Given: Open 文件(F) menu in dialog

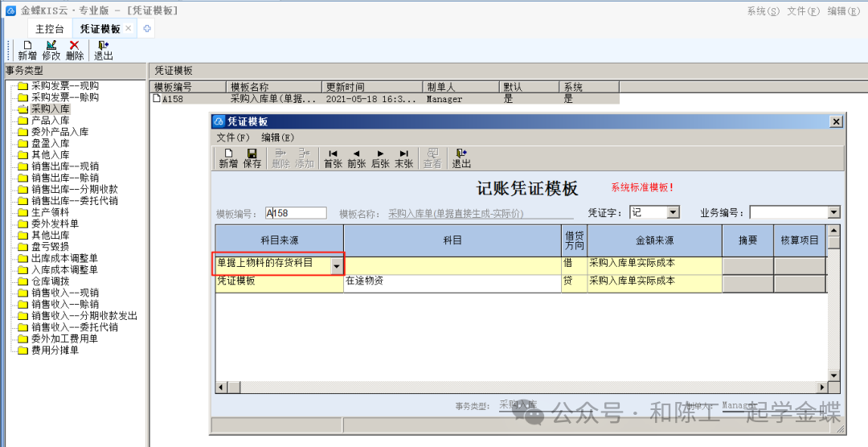Looking at the screenshot, I should pyautogui.click(x=233, y=137).
